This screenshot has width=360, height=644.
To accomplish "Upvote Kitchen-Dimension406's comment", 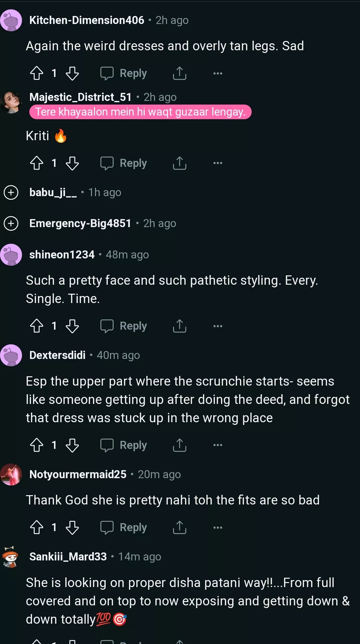I will click(x=37, y=73).
